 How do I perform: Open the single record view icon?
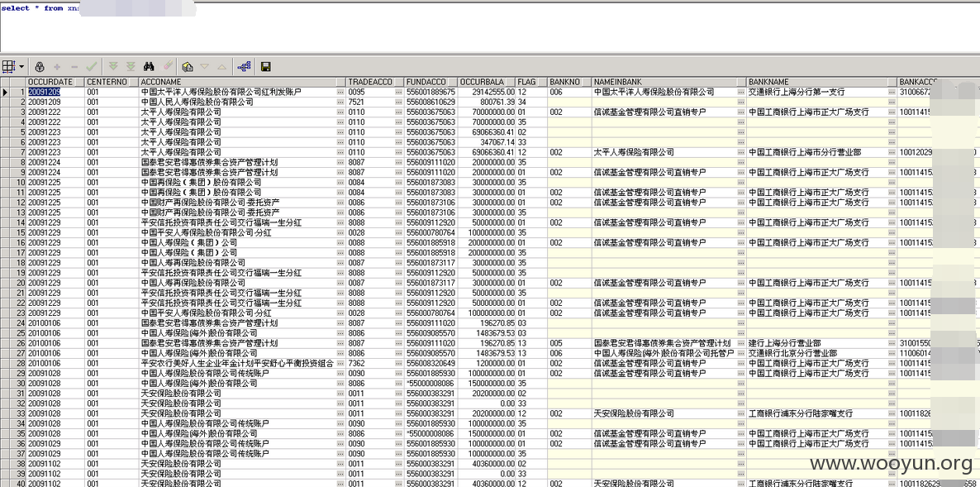click(187, 66)
